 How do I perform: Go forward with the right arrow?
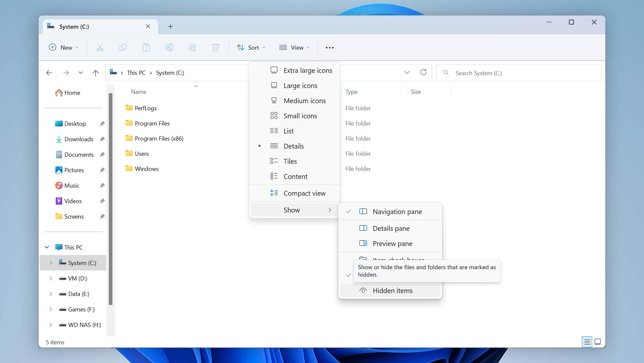(66, 73)
